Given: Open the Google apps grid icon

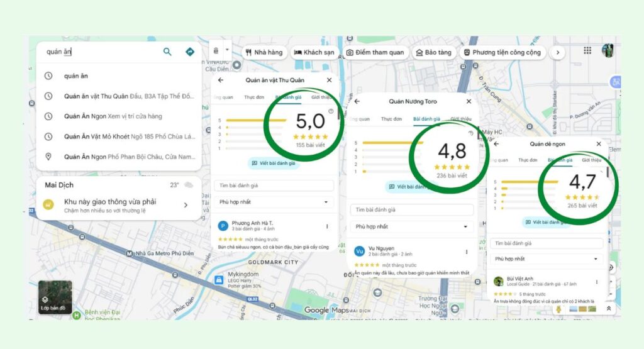Looking at the screenshot, I should [587, 51].
